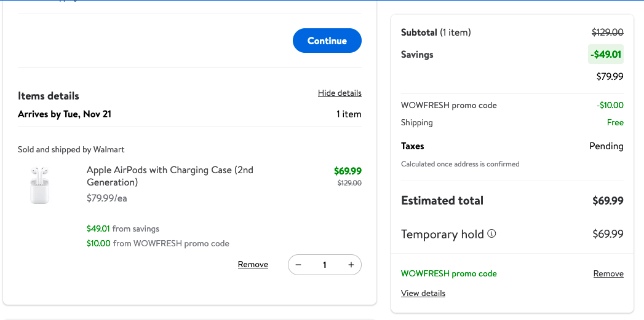Click the green -$49.01 savings badge
Image resolution: width=644 pixels, height=320 pixels.
[606, 54]
